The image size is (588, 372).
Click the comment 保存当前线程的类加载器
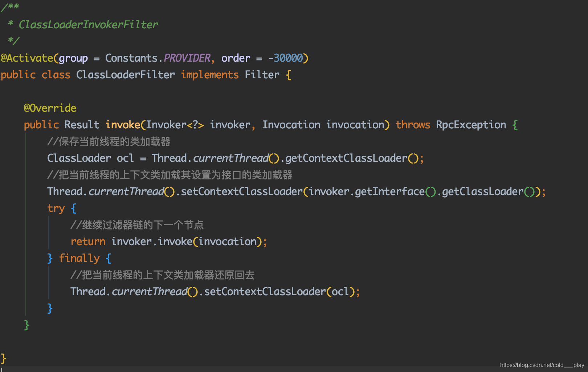pyautogui.click(x=109, y=141)
